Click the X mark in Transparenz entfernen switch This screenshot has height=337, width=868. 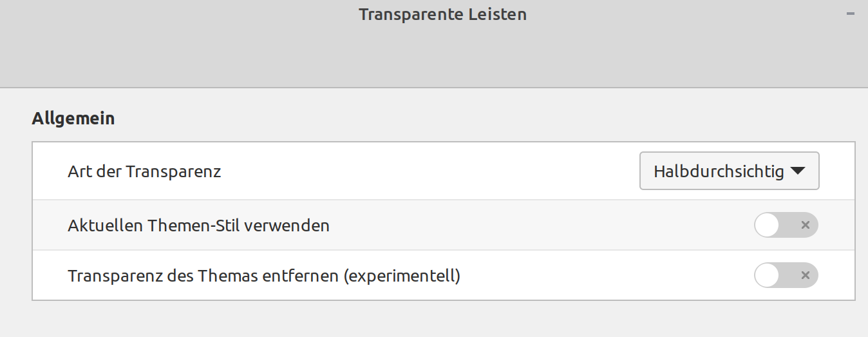point(804,275)
